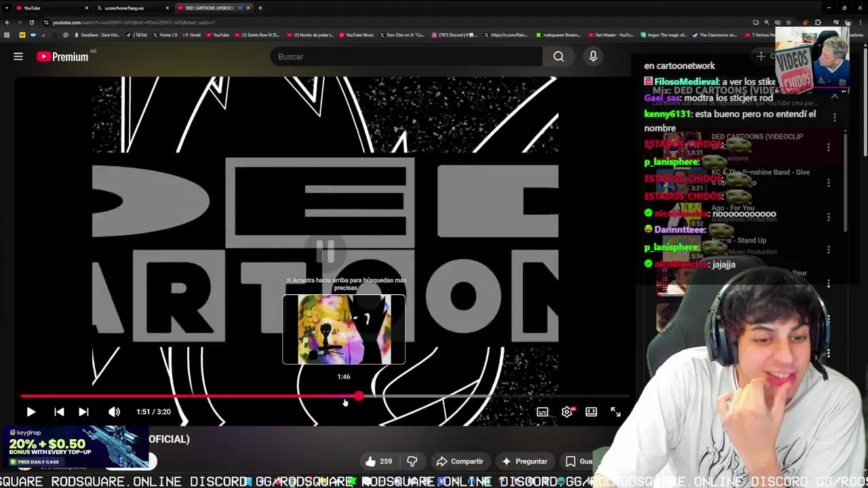Open the browser profile avatar
This screenshot has height=488, width=868.
848,22
